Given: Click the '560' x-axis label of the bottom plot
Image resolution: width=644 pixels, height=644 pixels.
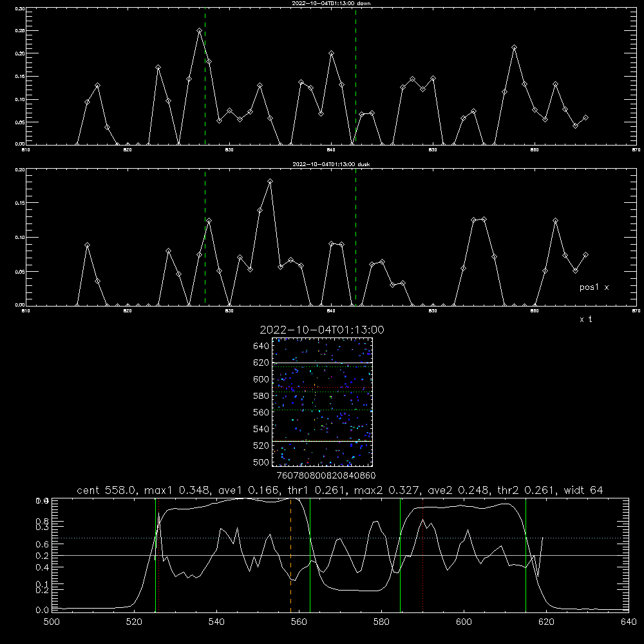Looking at the screenshot, I should [x=299, y=622].
